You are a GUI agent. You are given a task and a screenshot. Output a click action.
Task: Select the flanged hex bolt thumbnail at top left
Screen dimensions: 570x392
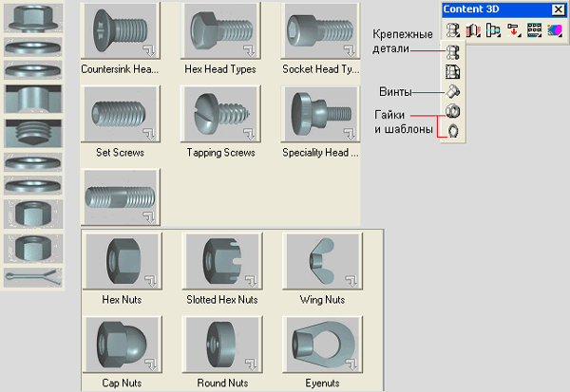[33, 17]
